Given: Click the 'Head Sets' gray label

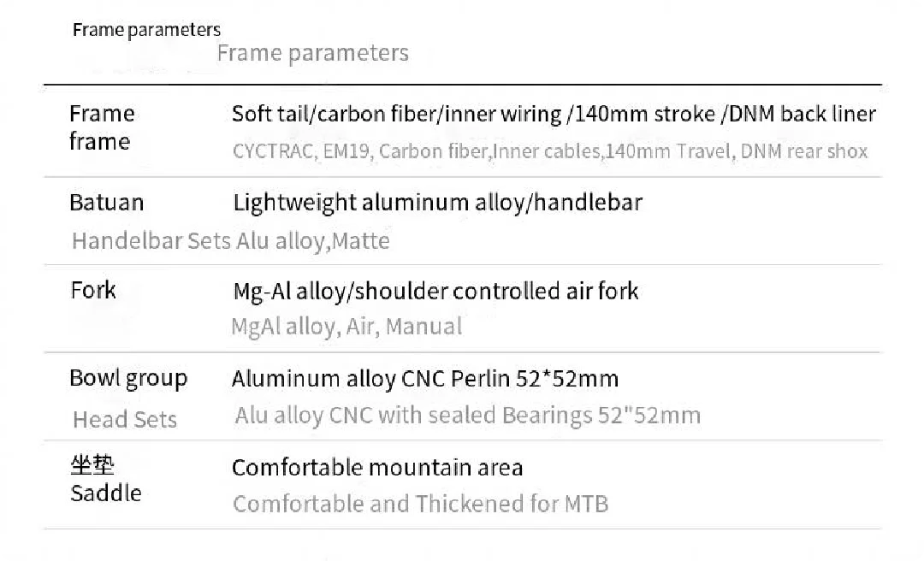Looking at the screenshot, I should [124, 420].
